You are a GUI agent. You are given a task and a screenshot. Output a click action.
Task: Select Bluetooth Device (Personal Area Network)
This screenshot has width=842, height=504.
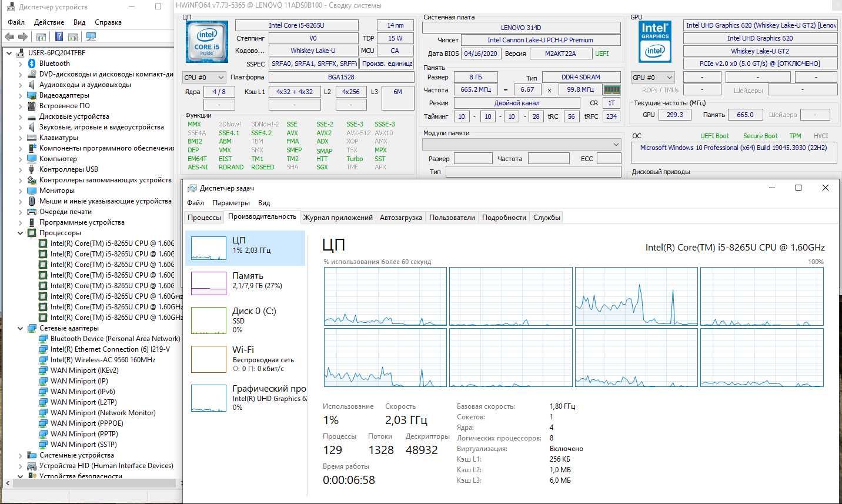pyautogui.click(x=115, y=339)
